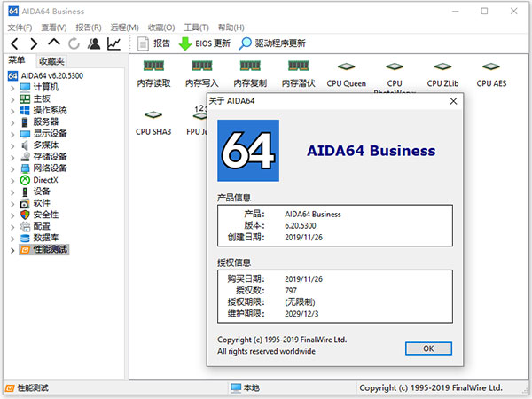Open the graph chart toolbar icon
Screen dimensions: 532x399
[x=114, y=43]
